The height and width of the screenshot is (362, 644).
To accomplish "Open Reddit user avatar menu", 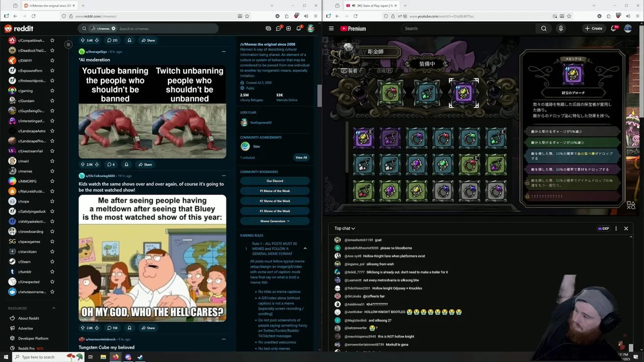I will 311,29.
